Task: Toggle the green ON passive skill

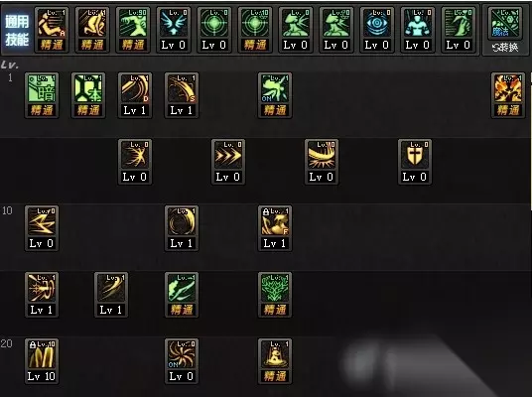Action: pyautogui.click(x=275, y=95)
